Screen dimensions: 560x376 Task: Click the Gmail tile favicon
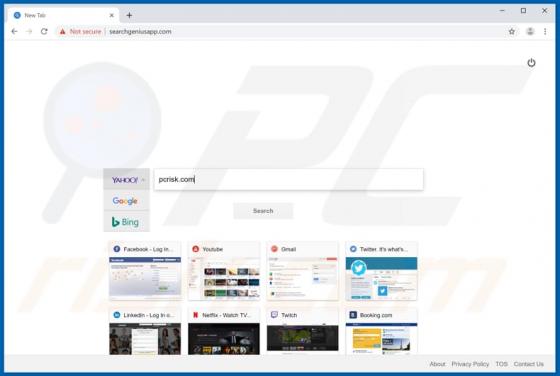tap(274, 249)
